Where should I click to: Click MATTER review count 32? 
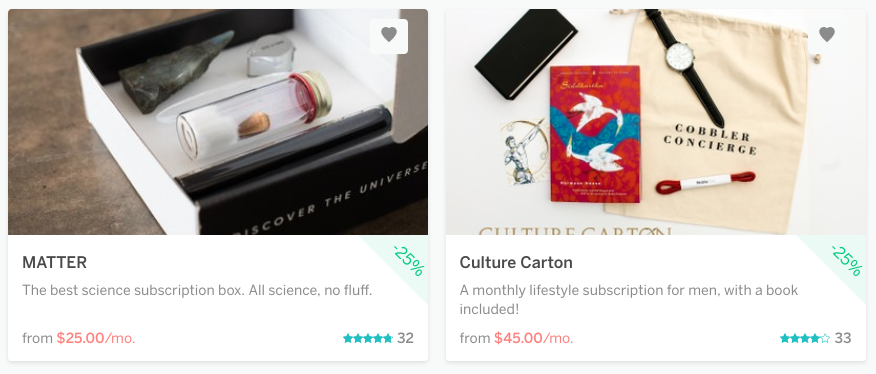coord(406,338)
